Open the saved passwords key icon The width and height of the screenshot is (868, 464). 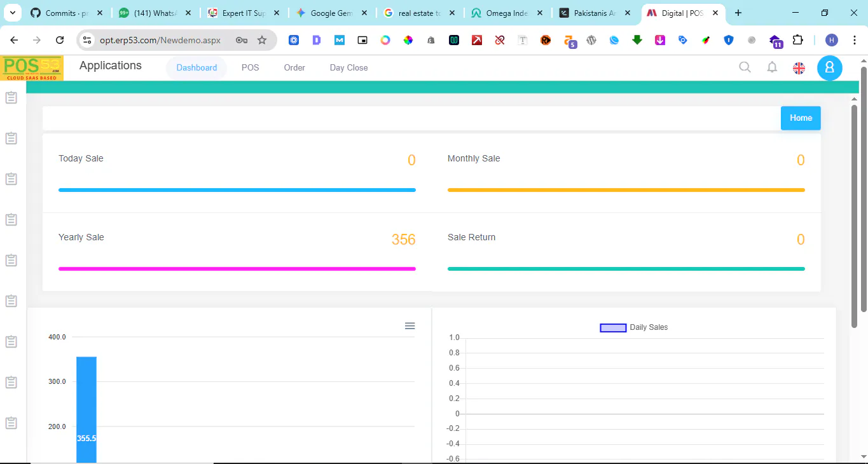242,40
